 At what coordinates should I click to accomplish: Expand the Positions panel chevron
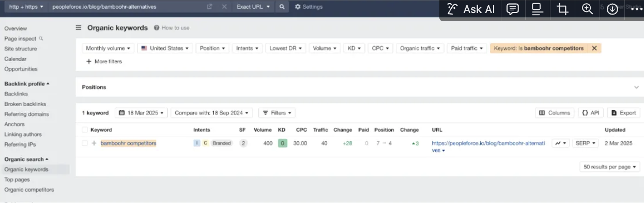point(636,87)
